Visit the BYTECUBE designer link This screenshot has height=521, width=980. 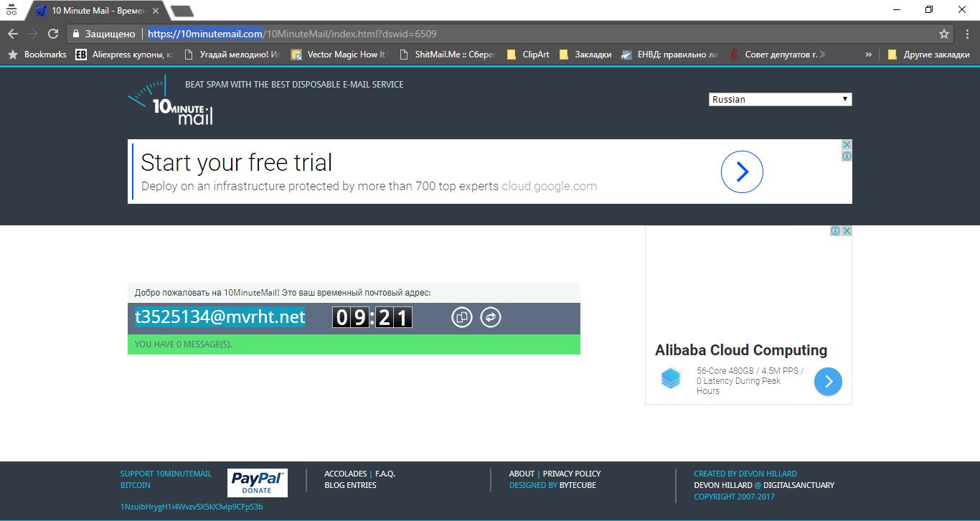coord(578,485)
